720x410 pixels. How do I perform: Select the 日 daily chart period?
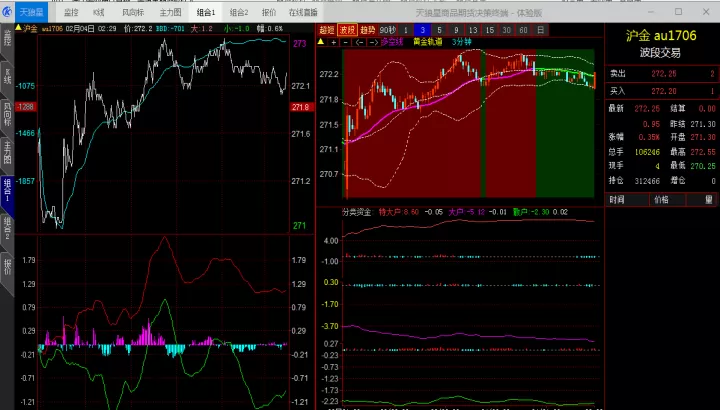pos(540,30)
